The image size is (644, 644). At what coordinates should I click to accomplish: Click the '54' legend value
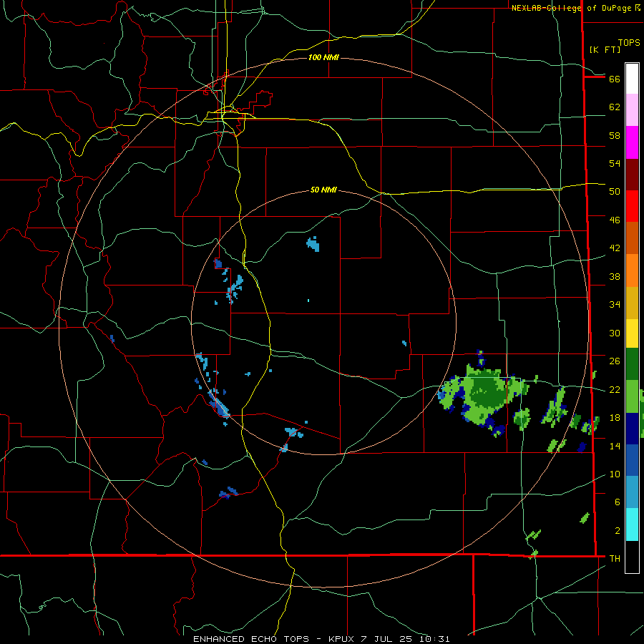(615, 163)
